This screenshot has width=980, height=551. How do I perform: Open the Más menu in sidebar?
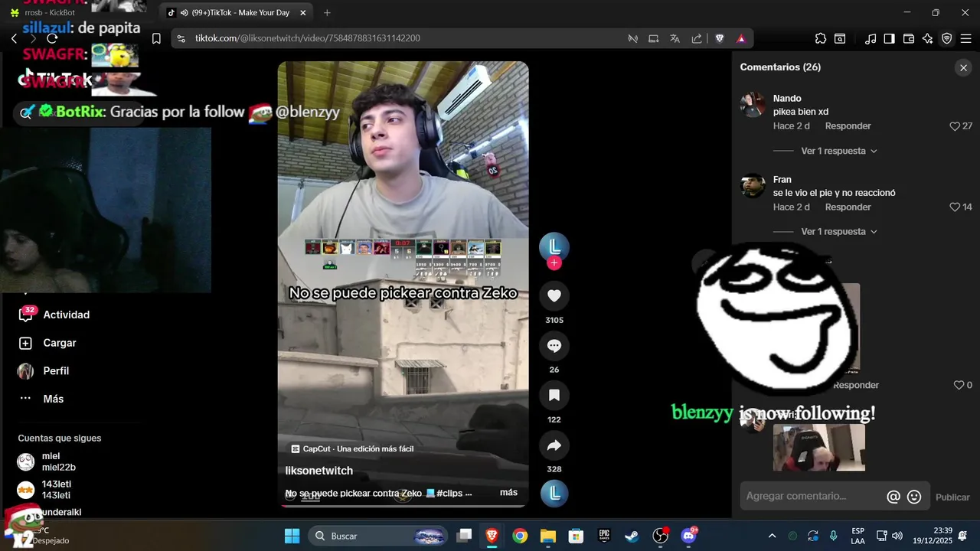[x=41, y=399]
